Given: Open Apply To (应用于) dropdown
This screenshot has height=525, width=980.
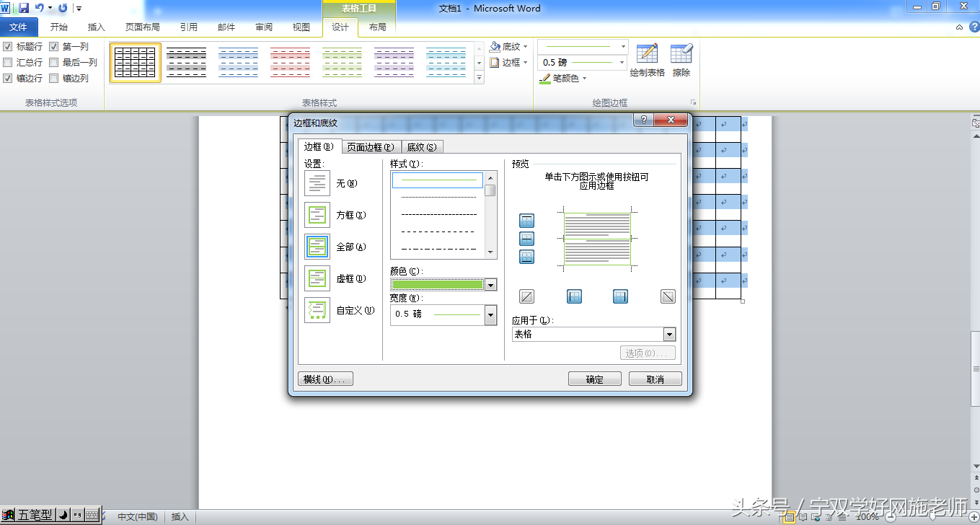Looking at the screenshot, I should point(669,335).
